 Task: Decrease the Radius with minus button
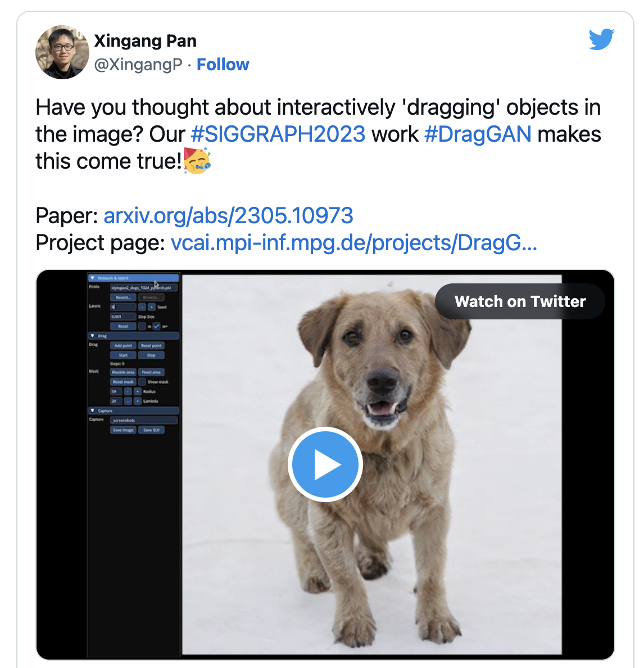click(x=128, y=391)
